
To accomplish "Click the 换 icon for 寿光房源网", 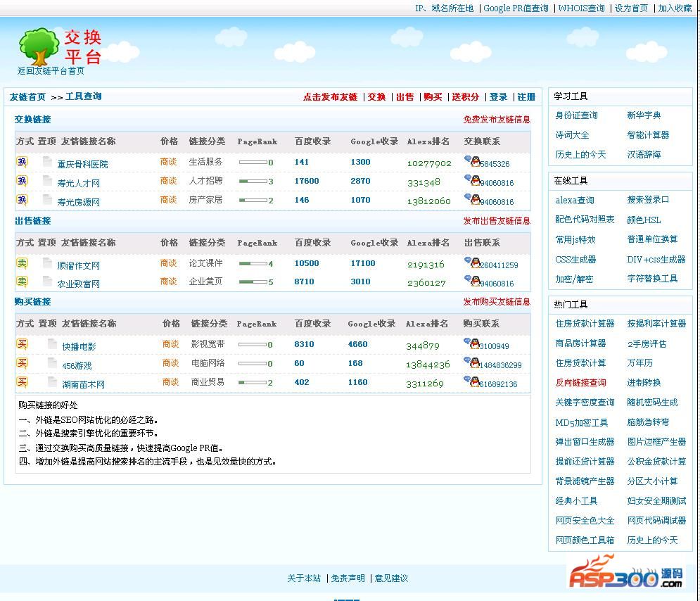I will [x=22, y=200].
